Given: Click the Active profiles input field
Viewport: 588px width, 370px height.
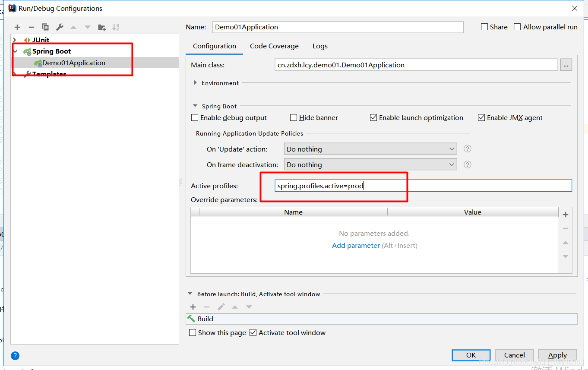Looking at the screenshot, I should (x=423, y=186).
